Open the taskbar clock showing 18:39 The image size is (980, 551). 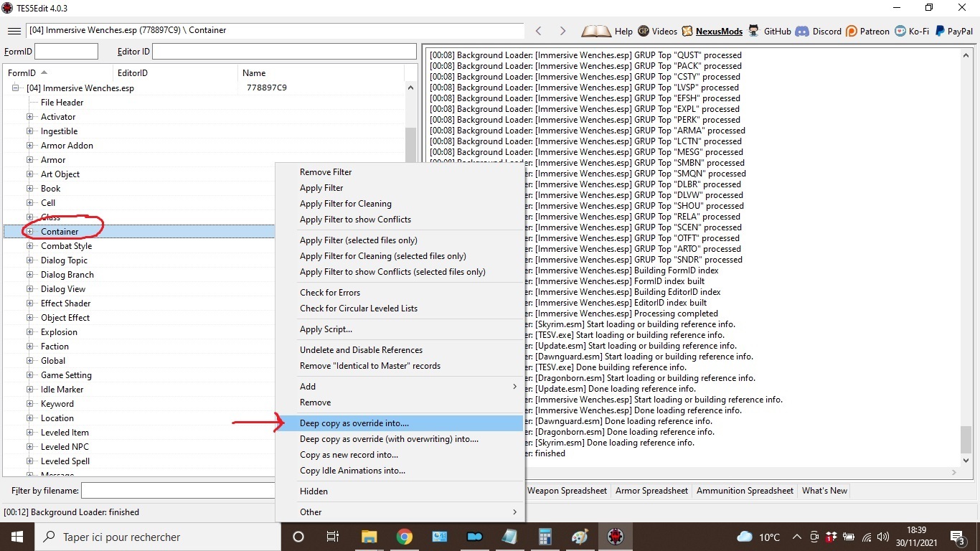916,537
